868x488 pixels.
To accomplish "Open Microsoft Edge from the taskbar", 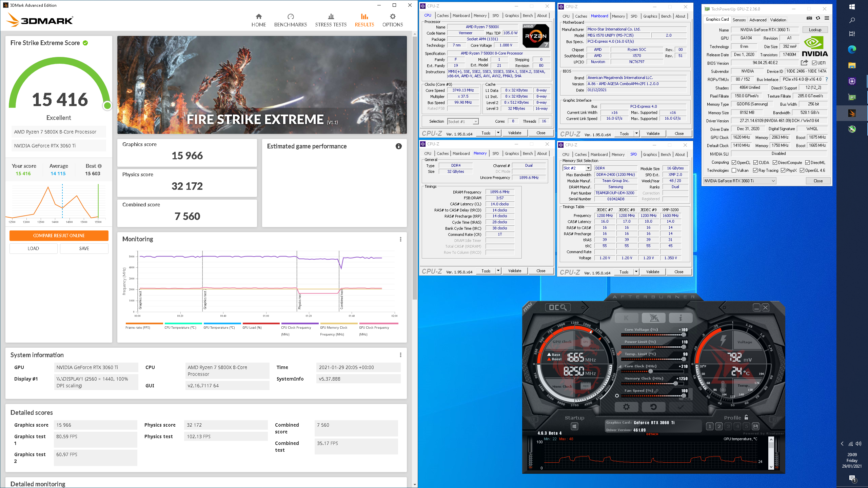I will (x=852, y=49).
